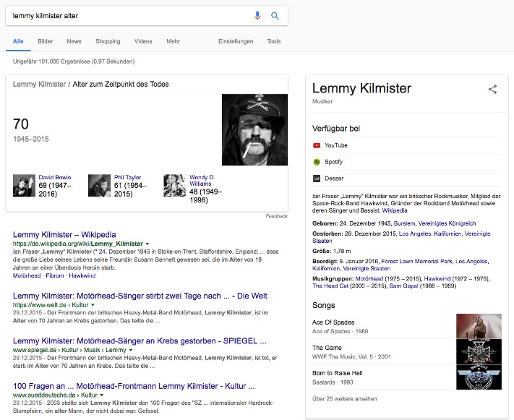Viewport: 514px width, 420px height.
Task: Open The Game song cover thumbnail
Action: coord(479,352)
